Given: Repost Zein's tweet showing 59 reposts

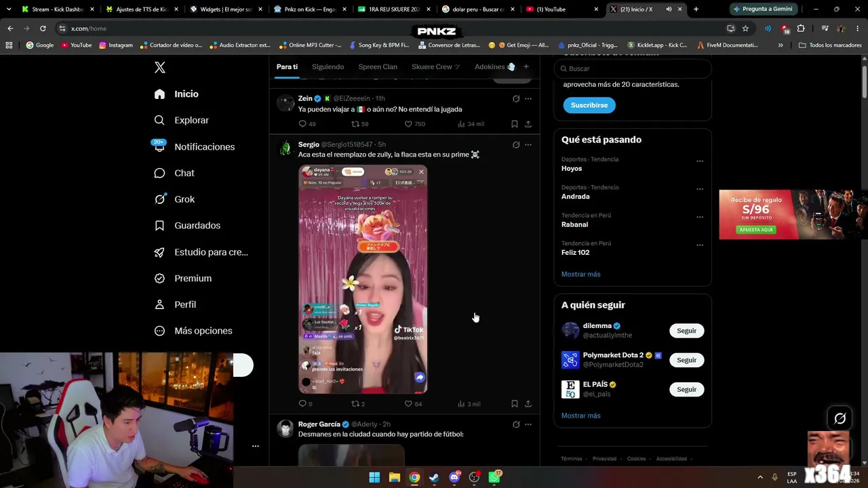Looking at the screenshot, I should tap(359, 124).
